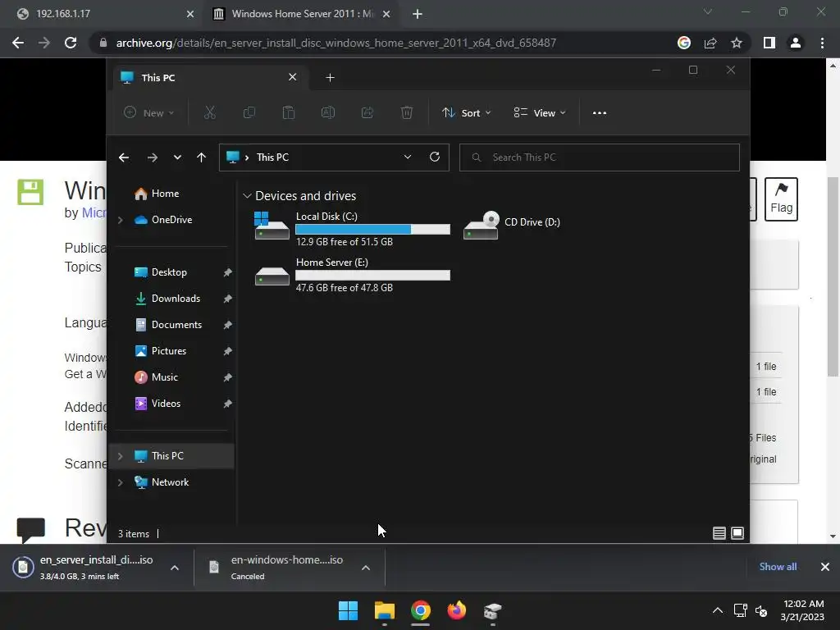Click the Copy icon in Explorer toolbar

click(249, 112)
